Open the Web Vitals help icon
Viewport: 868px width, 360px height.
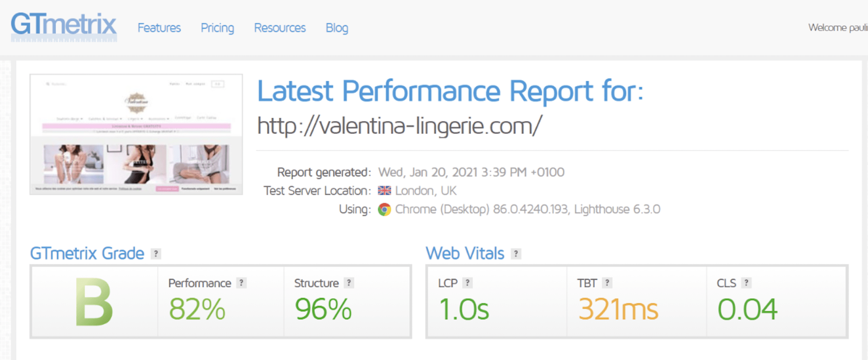[x=516, y=253]
